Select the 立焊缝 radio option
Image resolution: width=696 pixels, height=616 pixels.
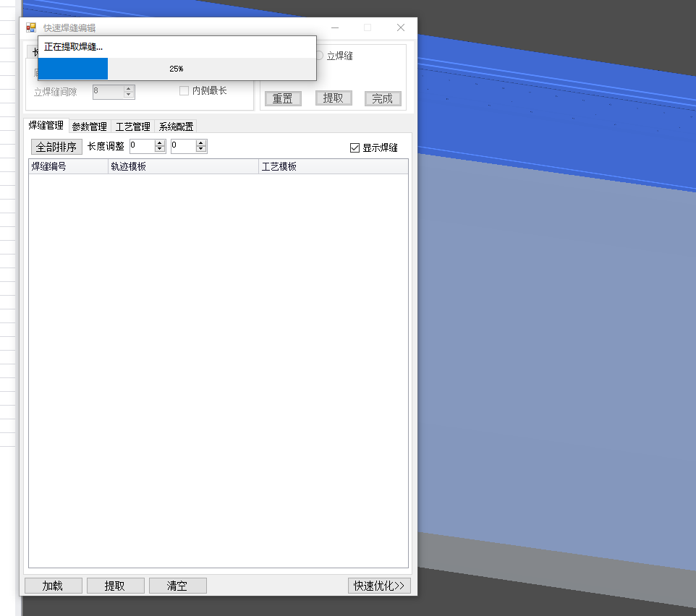point(320,56)
